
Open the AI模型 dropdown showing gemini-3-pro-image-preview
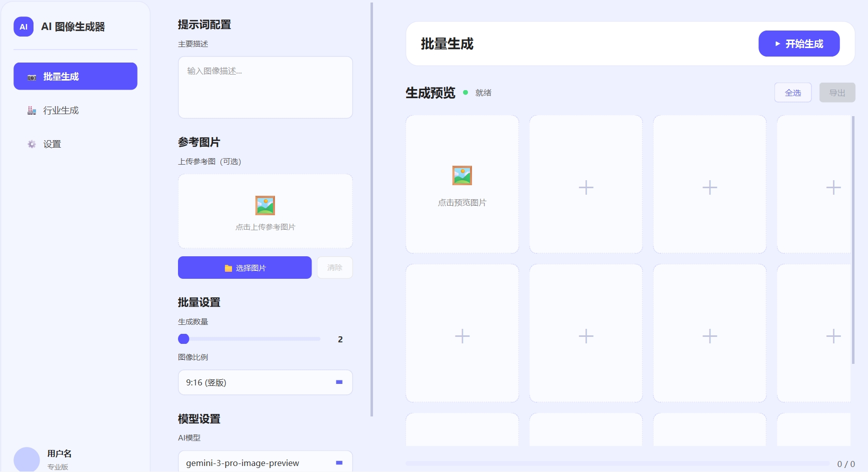tap(265, 461)
